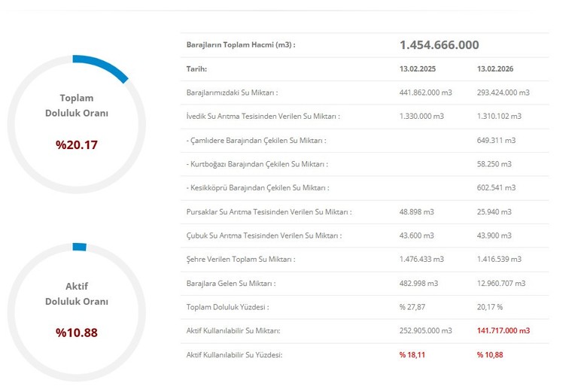The height and width of the screenshot is (392, 581).
Task: Click the red % 18,11 percentage value
Action: pyautogui.click(x=412, y=354)
